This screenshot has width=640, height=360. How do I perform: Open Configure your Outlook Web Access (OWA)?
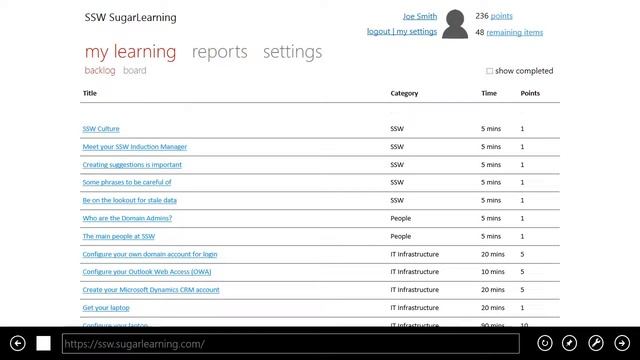147,271
